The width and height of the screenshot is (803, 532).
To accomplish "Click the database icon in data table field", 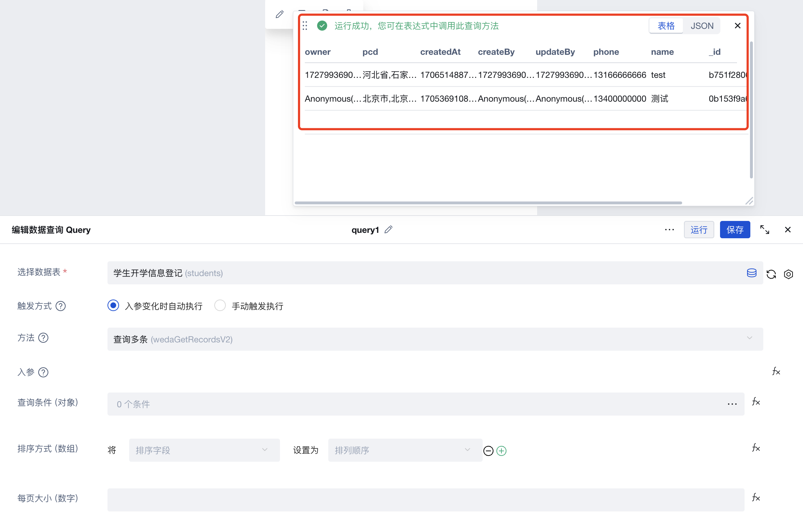I will point(752,273).
